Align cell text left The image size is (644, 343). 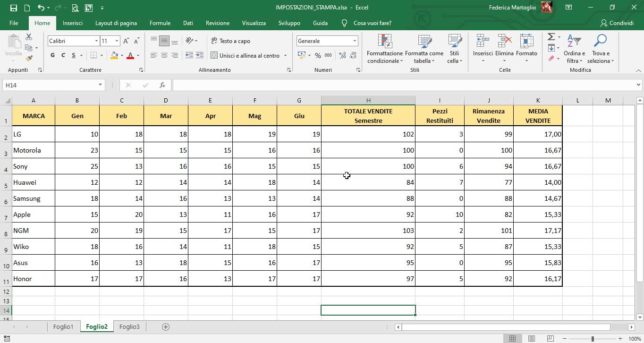point(154,55)
